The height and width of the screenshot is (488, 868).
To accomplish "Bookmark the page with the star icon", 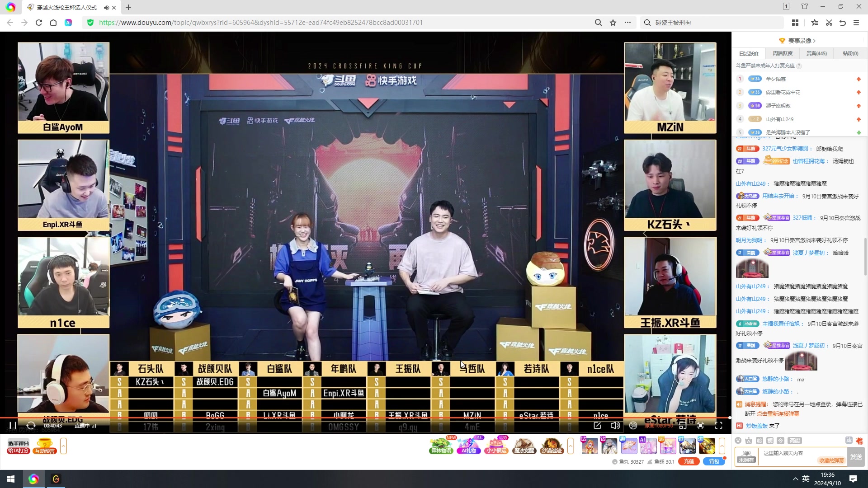I will (613, 23).
